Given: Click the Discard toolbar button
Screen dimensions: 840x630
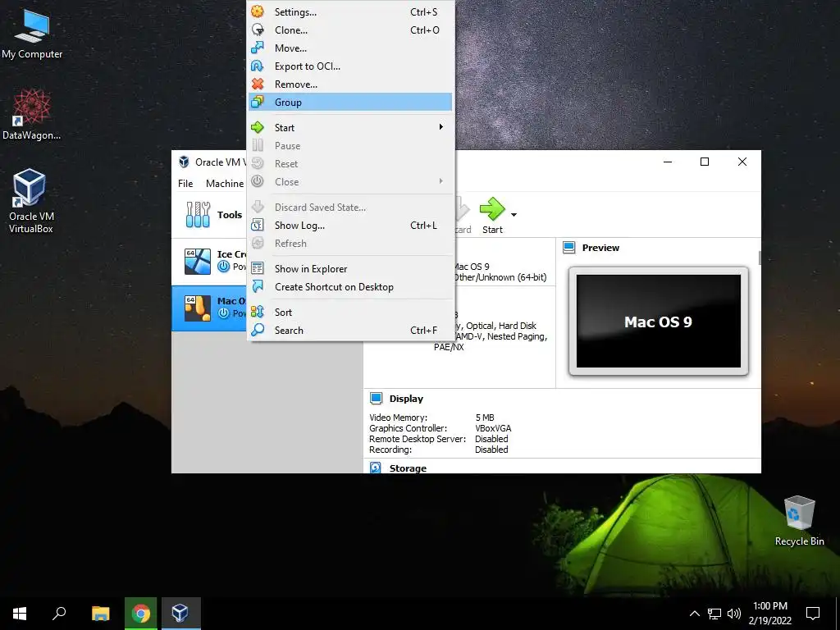Looking at the screenshot, I should point(463,216).
